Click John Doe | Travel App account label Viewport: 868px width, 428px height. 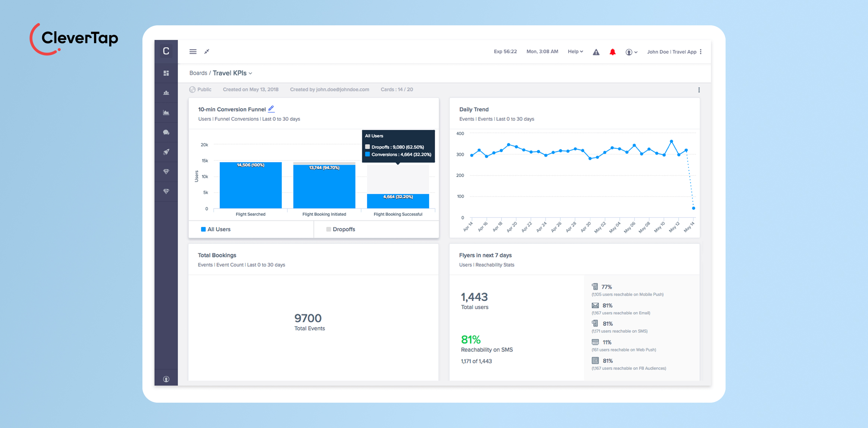[x=672, y=52]
